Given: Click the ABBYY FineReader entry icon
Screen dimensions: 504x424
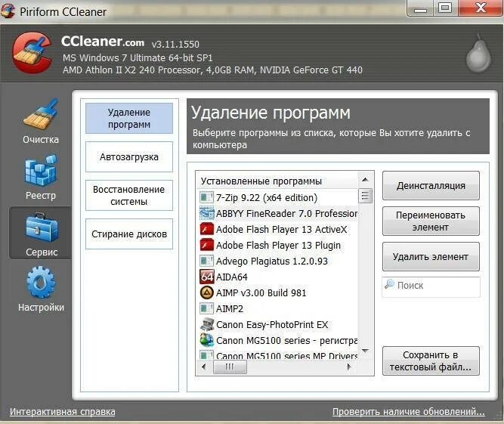Looking at the screenshot, I should [206, 213].
